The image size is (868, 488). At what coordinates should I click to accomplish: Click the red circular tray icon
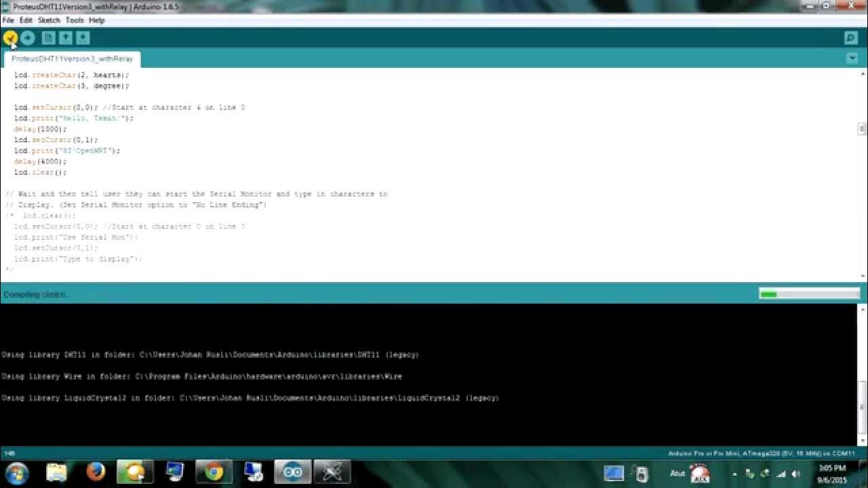[699, 473]
